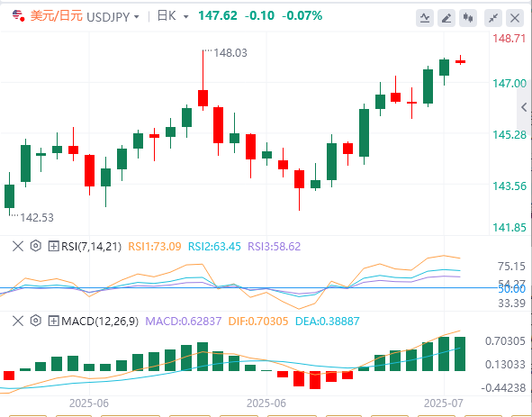This screenshot has width=532, height=417.
Task: Remove the RSI indicator panel
Action: 18,246
